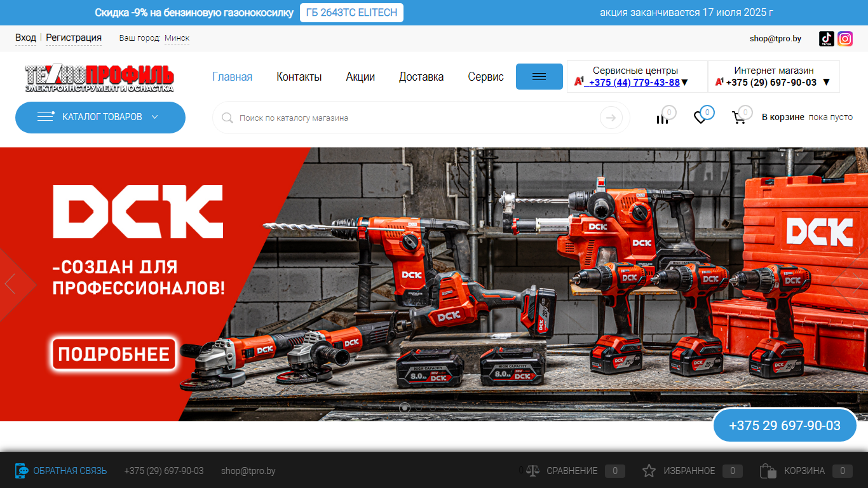Go to previous banner slide arrow
The height and width of the screenshot is (488, 868).
coord(10,283)
